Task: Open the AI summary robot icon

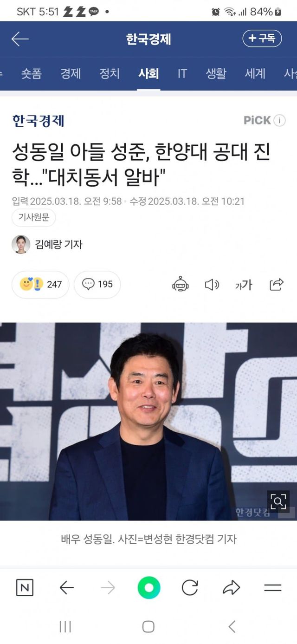Action: (180, 284)
